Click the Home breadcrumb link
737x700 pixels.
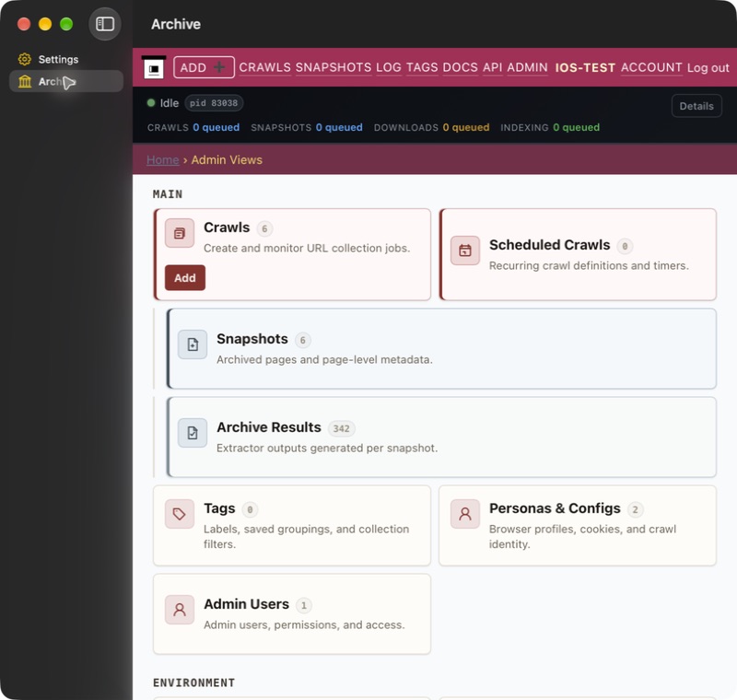(163, 159)
